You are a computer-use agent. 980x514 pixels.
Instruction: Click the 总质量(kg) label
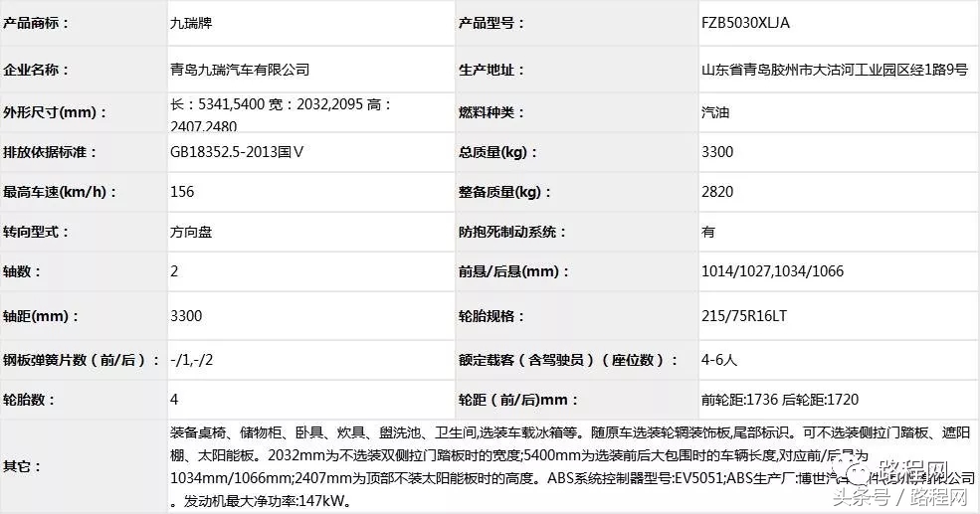click(x=498, y=152)
